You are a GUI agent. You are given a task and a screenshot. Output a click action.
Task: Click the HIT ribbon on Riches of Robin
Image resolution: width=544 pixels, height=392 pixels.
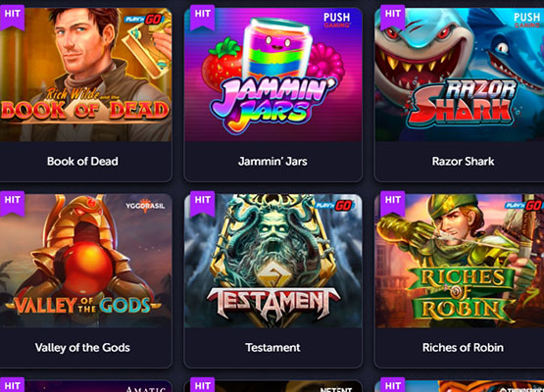coord(393,203)
